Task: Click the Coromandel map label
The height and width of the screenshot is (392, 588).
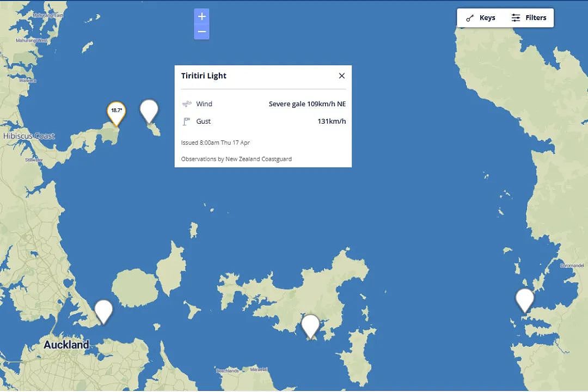Action: click(572, 266)
